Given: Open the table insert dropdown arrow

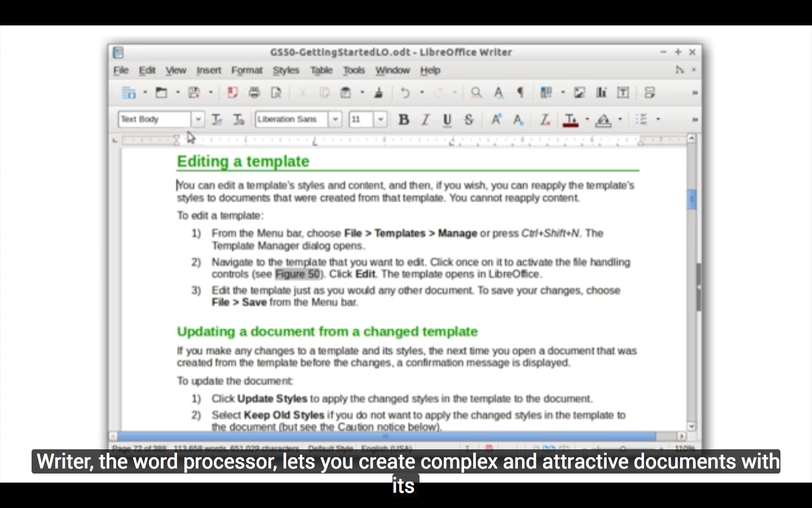Looking at the screenshot, I should [562, 93].
